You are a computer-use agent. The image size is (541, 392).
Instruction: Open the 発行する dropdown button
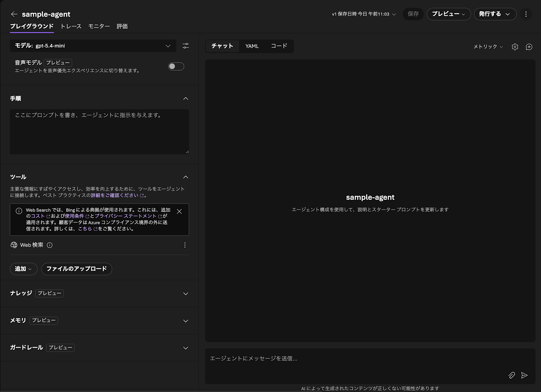tap(495, 14)
